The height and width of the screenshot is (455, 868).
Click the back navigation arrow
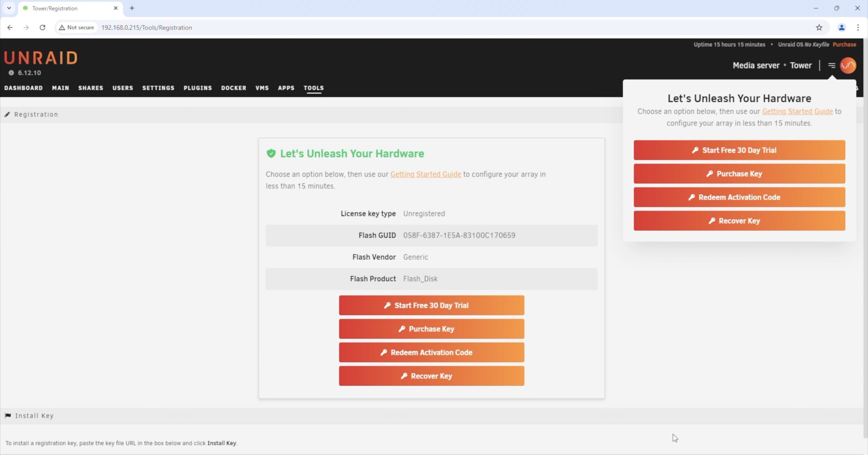[x=10, y=27]
